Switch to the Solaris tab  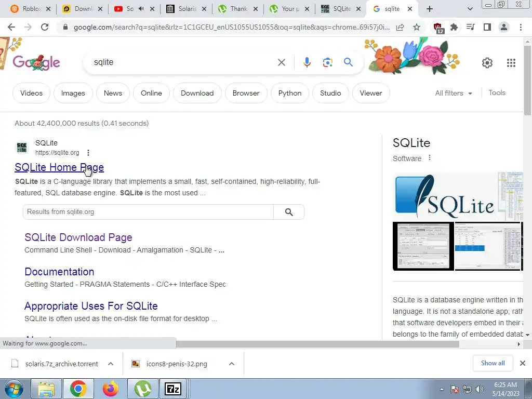(187, 9)
